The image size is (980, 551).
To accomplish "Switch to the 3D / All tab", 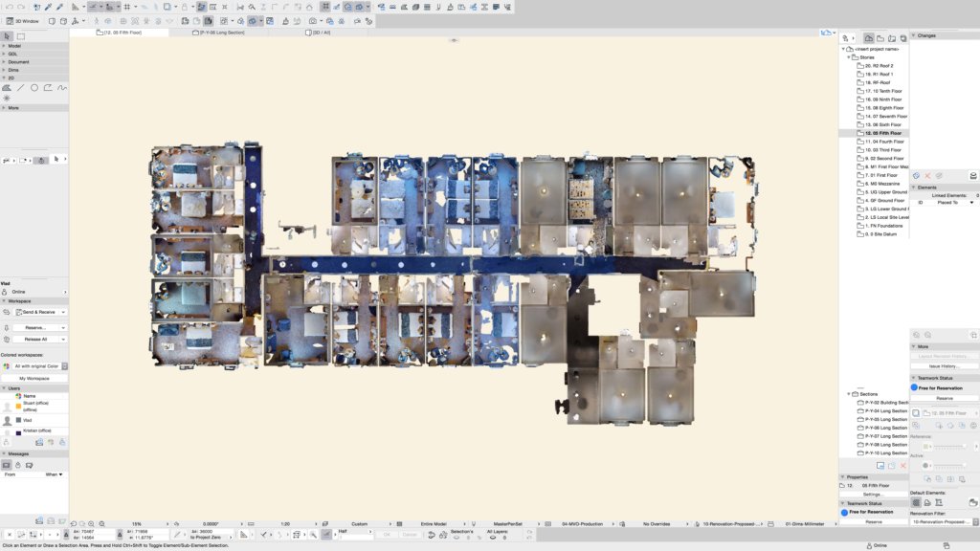I will pos(323,33).
